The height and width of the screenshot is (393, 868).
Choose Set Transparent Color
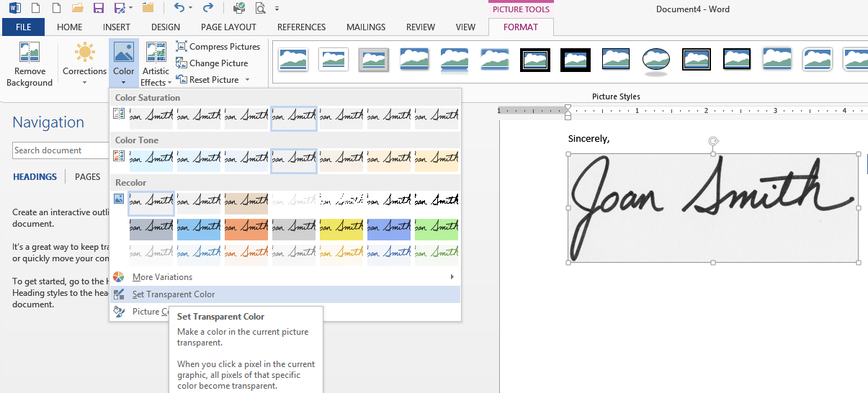[174, 294]
